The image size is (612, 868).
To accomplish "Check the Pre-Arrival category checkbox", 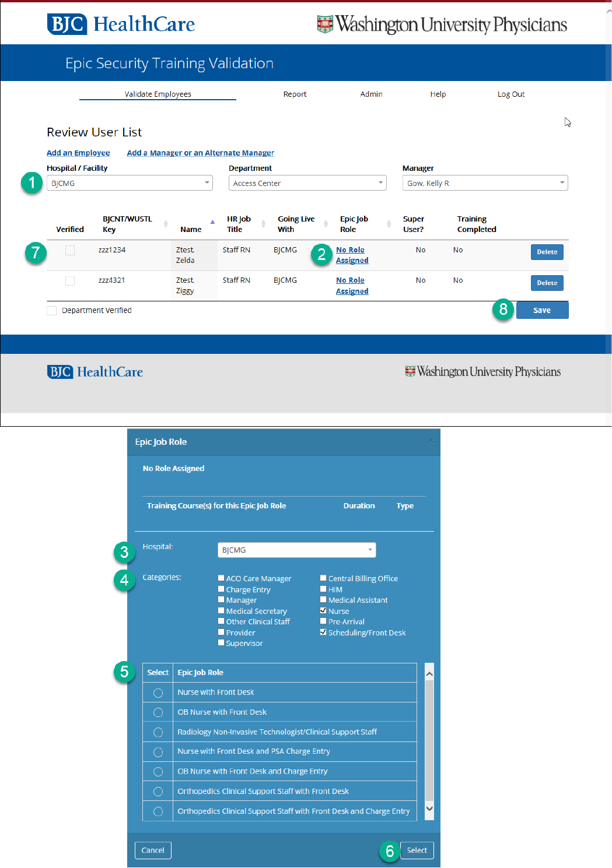I will (323, 621).
